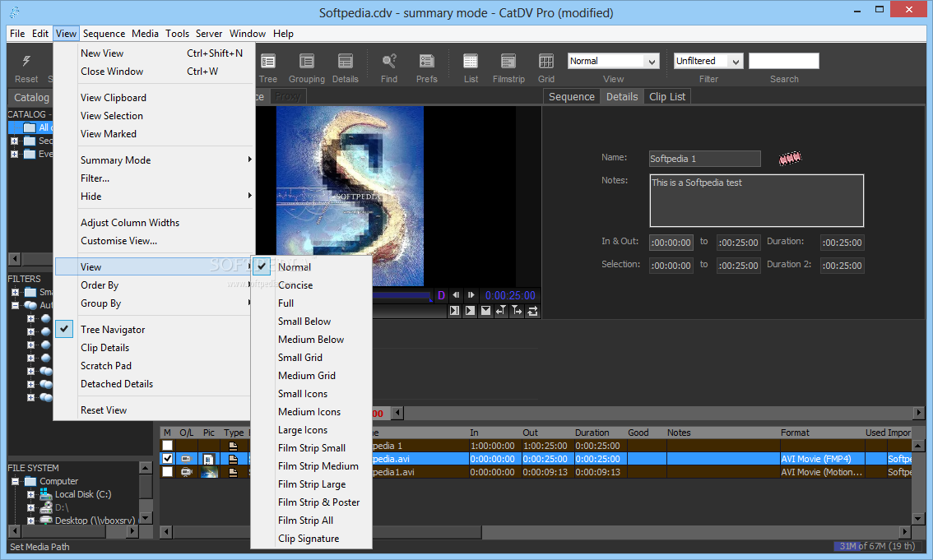Viewport: 933px width, 560px height.
Task: Click the play-to-end button in the player
Action: [455, 310]
